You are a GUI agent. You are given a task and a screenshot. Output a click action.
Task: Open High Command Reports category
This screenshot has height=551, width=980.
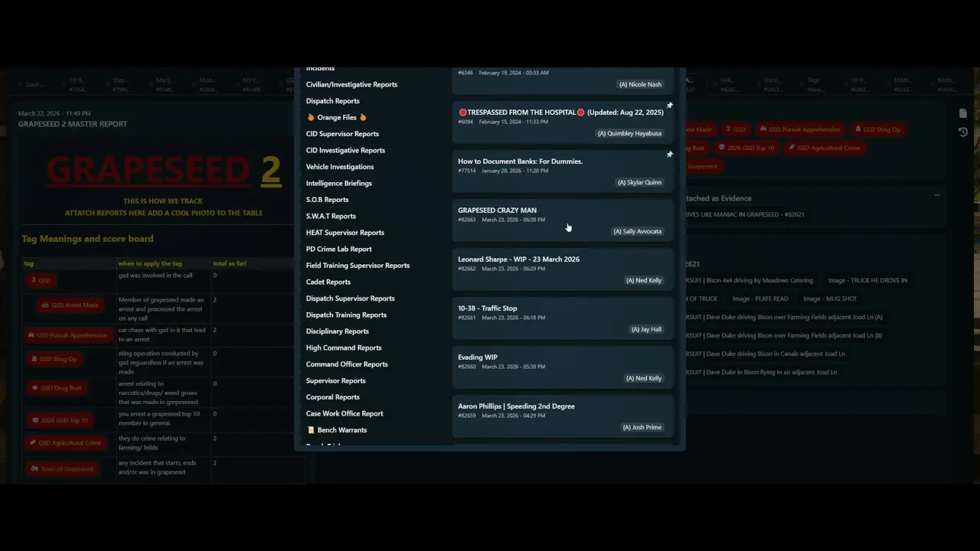(344, 347)
